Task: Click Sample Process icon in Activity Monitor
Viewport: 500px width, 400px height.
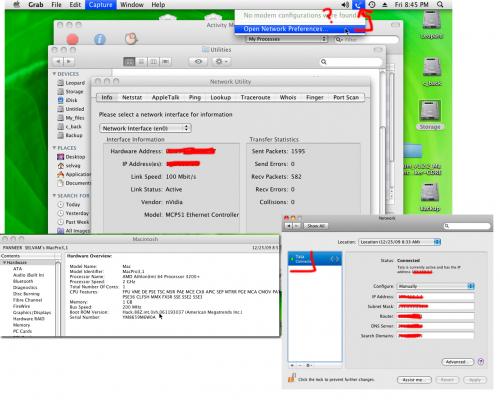Action: [131, 39]
